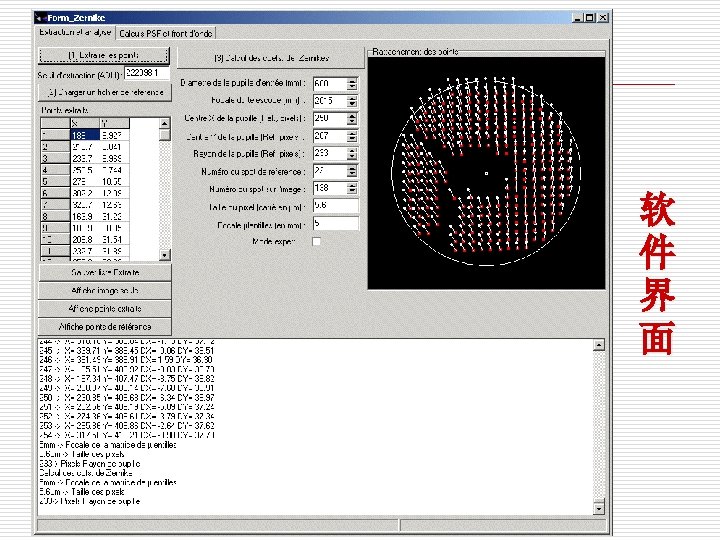The width and height of the screenshot is (720, 540).
Task: Focus the Centre X de la pupille field
Action: (330, 118)
